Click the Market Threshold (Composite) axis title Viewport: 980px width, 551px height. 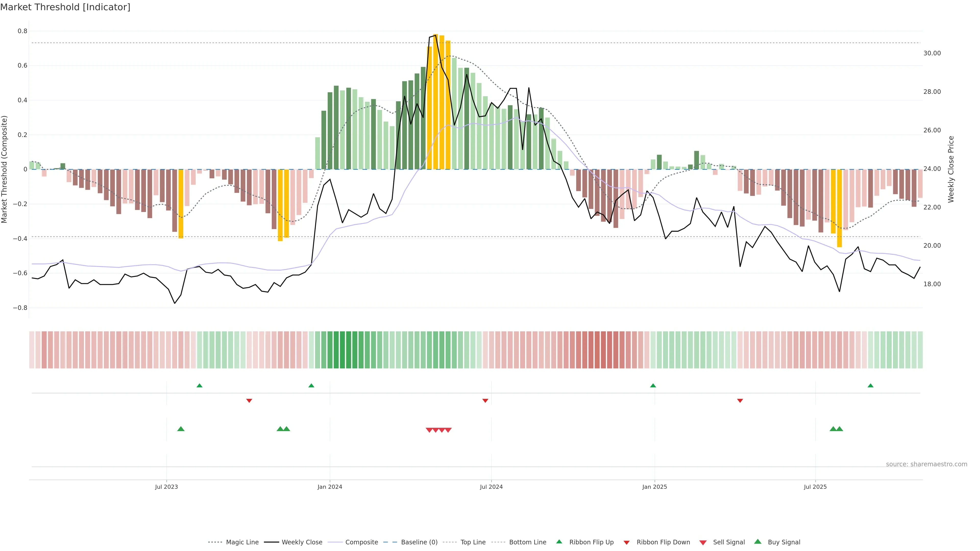pos(4,169)
